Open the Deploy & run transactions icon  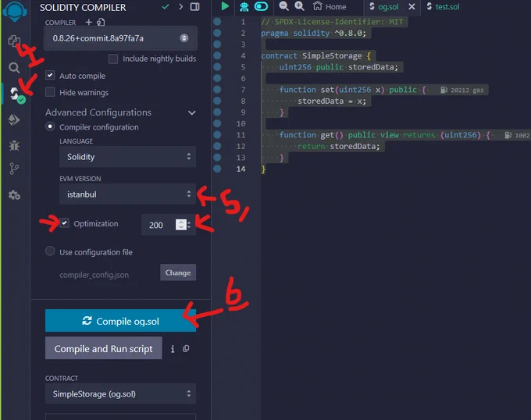14,119
